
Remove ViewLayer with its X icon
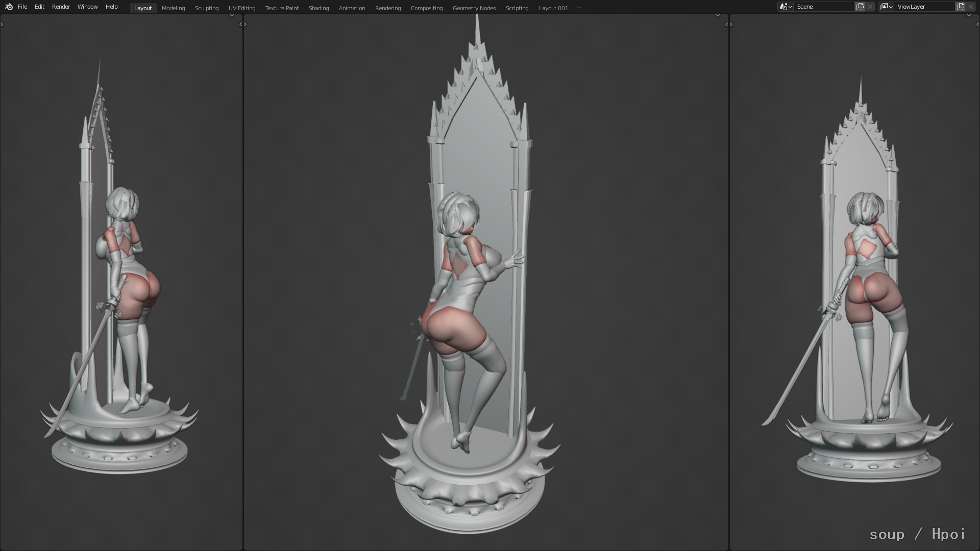pyautogui.click(x=971, y=7)
